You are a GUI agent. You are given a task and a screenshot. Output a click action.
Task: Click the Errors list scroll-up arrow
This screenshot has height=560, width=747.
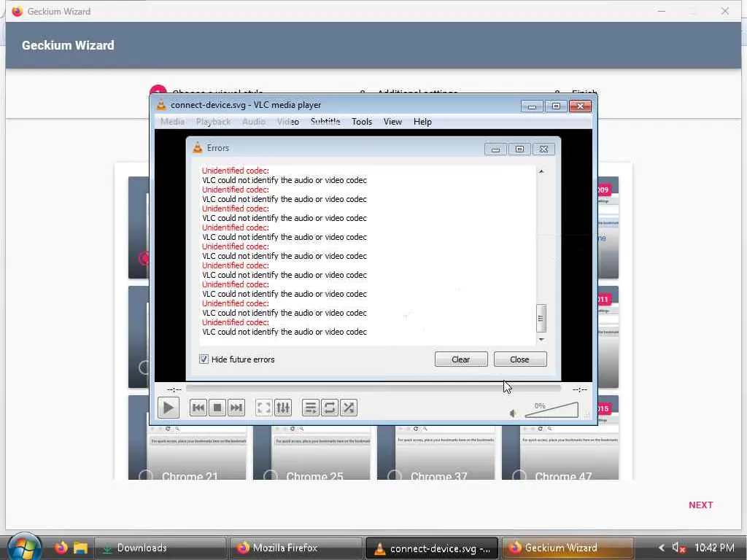541,171
